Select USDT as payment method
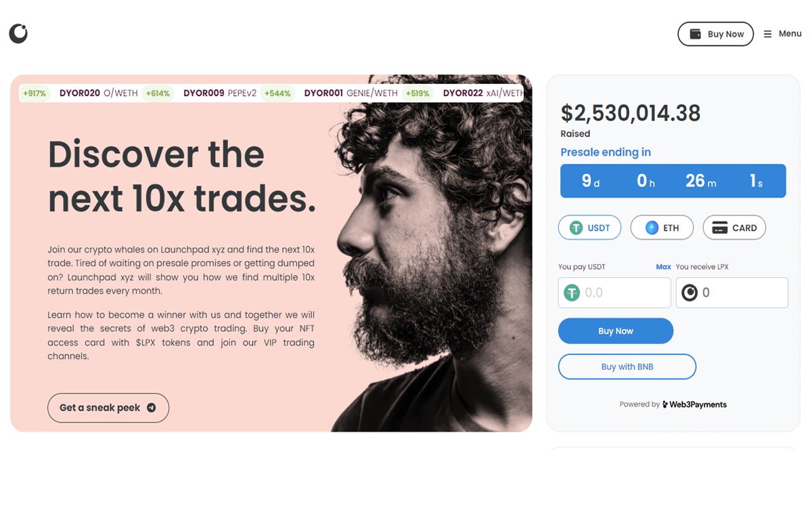This screenshot has width=812, height=508. [x=590, y=228]
